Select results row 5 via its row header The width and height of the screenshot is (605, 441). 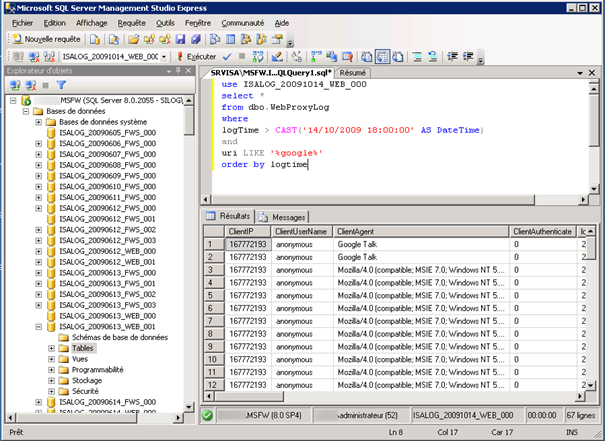click(214, 296)
